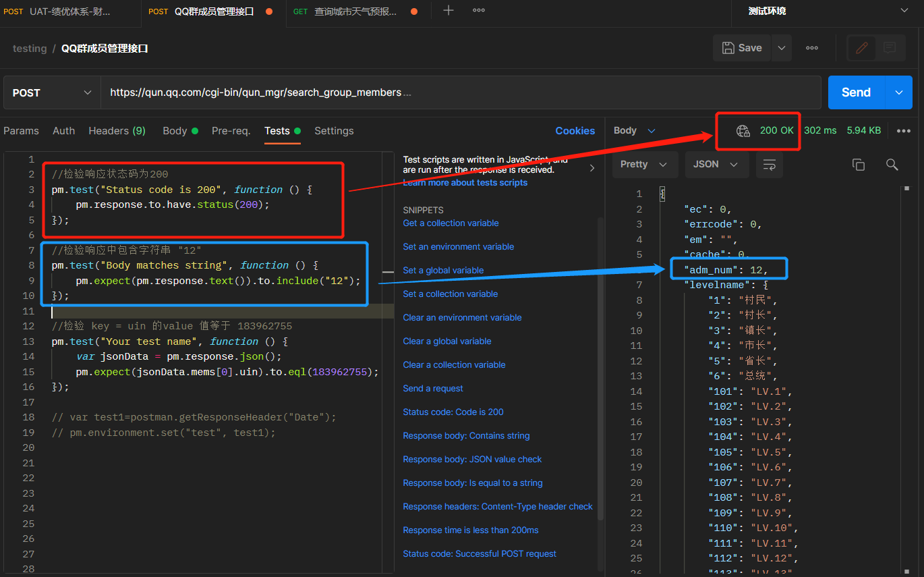Screen dimensions: 924x577
Task: Click the 5.94 KB response size
Action: 864,131
